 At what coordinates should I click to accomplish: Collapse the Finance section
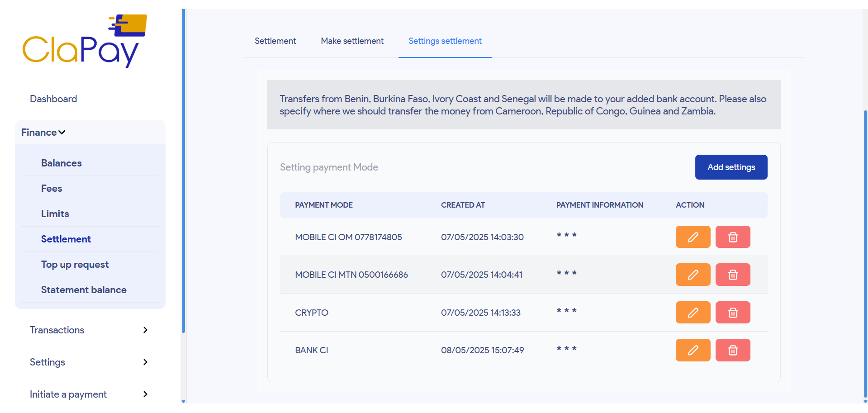tap(43, 132)
